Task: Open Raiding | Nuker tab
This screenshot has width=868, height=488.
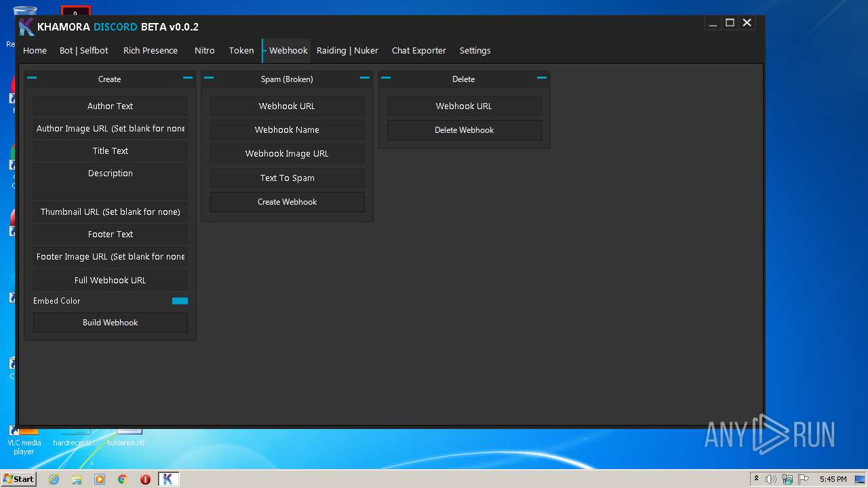Action: tap(347, 51)
